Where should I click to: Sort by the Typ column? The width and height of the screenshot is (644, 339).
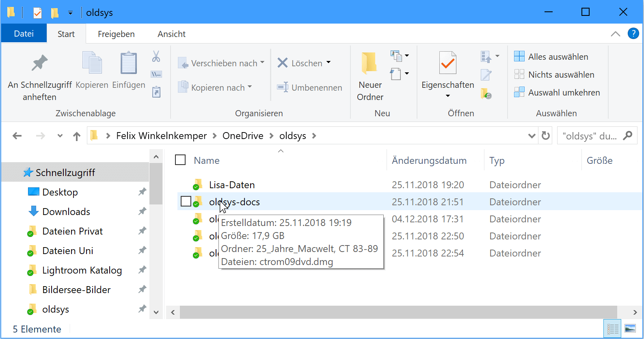pyautogui.click(x=497, y=161)
